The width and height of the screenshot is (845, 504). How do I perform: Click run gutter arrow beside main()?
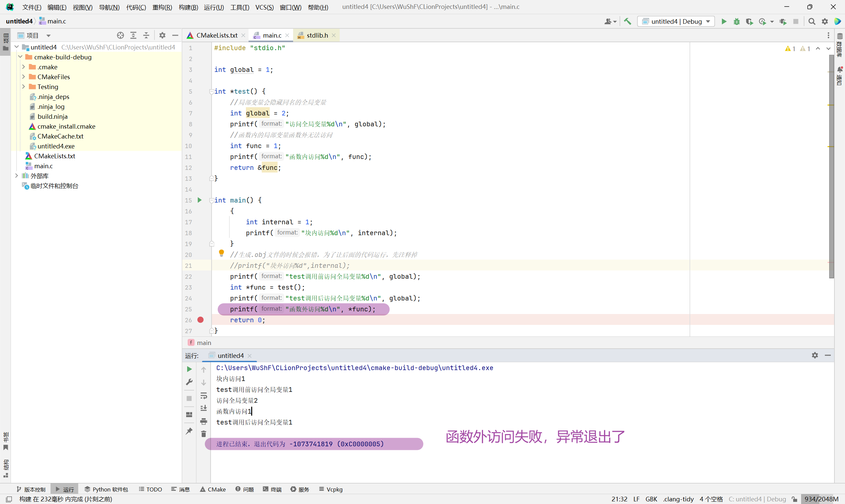click(200, 200)
